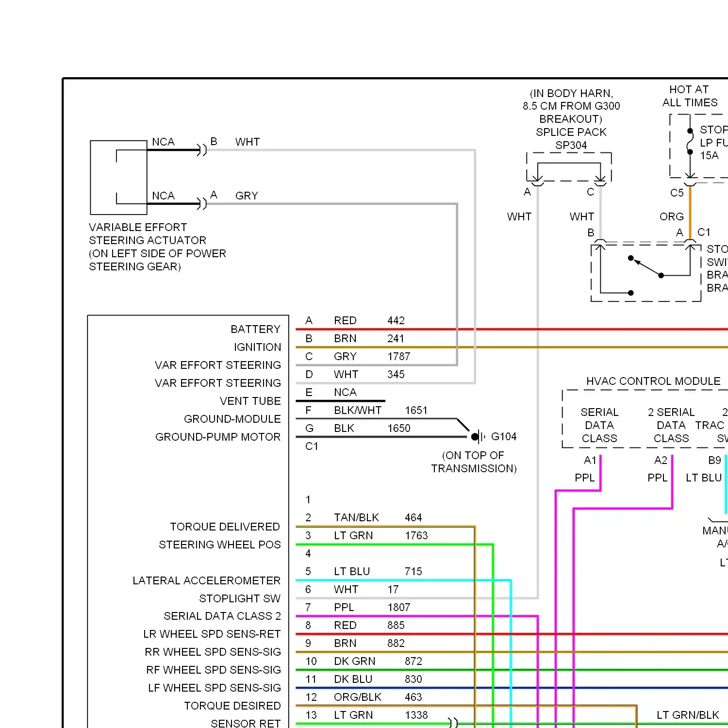Click circuit number 1651
The image size is (728, 728).
[x=416, y=410]
